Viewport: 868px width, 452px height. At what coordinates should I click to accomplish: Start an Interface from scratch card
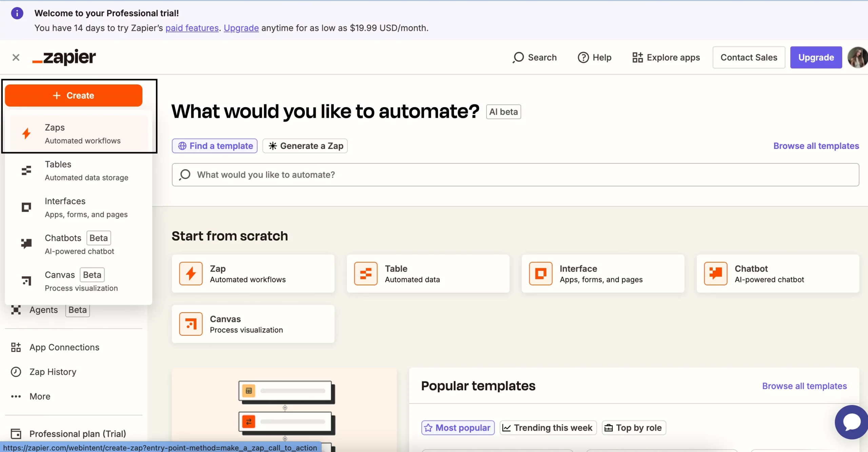[603, 274]
